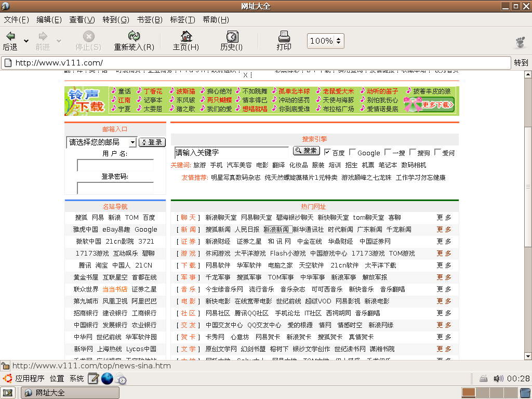Open the window menu icon in title bar
Viewport: 532px width, 399px height.
tap(5, 6)
